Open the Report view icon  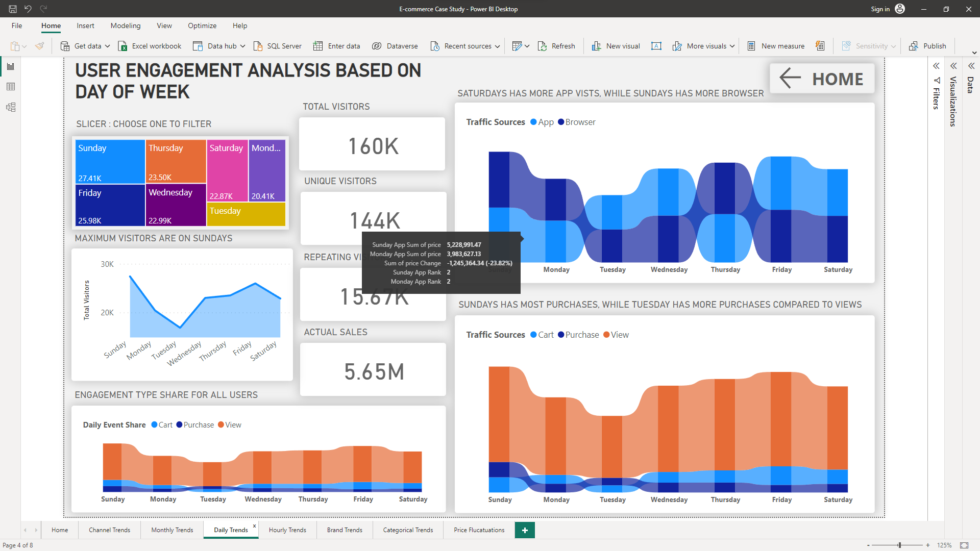coord(11,66)
